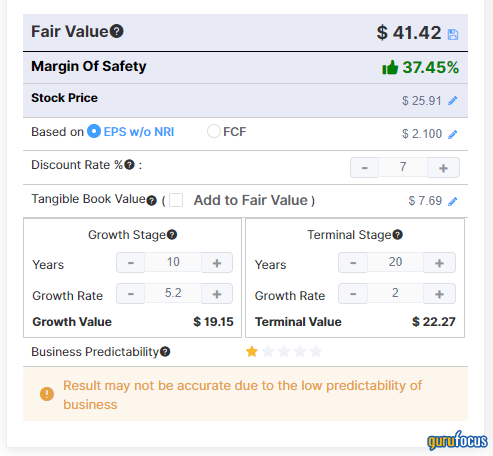The height and width of the screenshot is (456, 493).
Task: Click the Growth Rate 5.2 input field
Action: pyautogui.click(x=173, y=293)
